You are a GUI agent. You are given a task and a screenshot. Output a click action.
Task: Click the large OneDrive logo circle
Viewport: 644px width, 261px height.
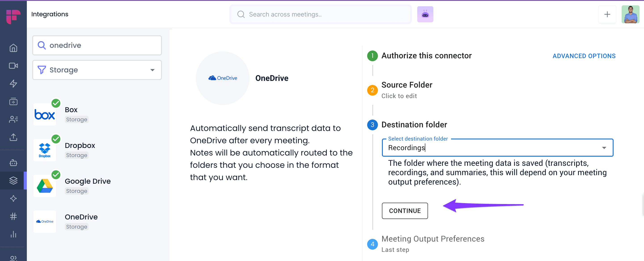click(222, 78)
